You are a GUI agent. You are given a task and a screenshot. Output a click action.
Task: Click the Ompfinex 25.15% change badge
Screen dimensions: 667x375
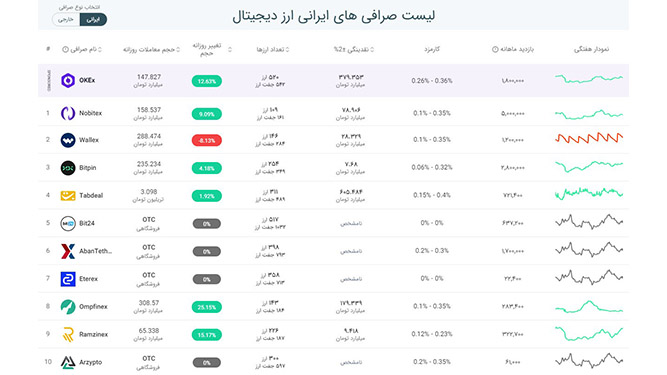pyautogui.click(x=207, y=307)
